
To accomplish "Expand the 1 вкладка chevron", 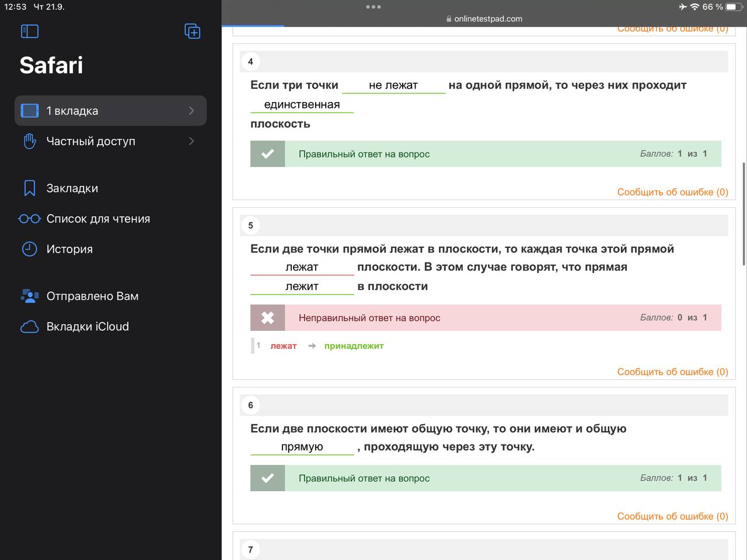I will click(191, 111).
